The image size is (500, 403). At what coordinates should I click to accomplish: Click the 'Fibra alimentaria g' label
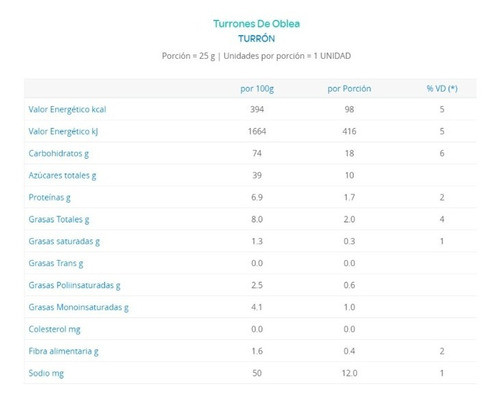click(x=63, y=352)
